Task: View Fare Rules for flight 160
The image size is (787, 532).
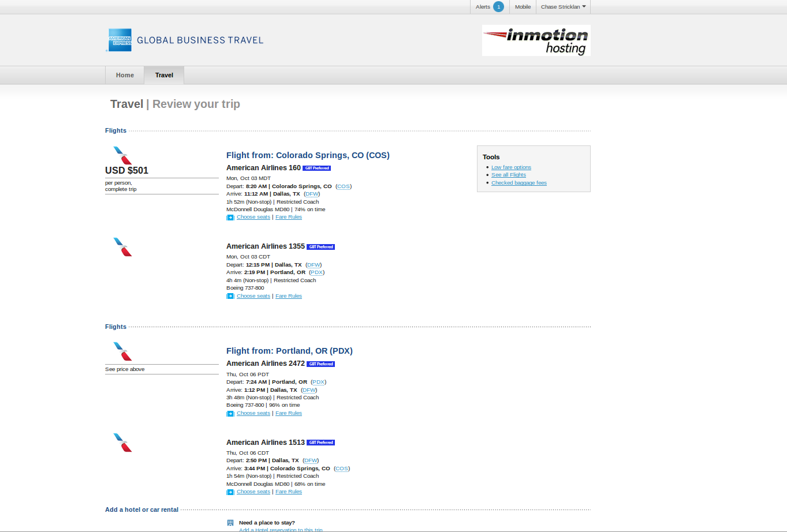Action: coord(289,217)
